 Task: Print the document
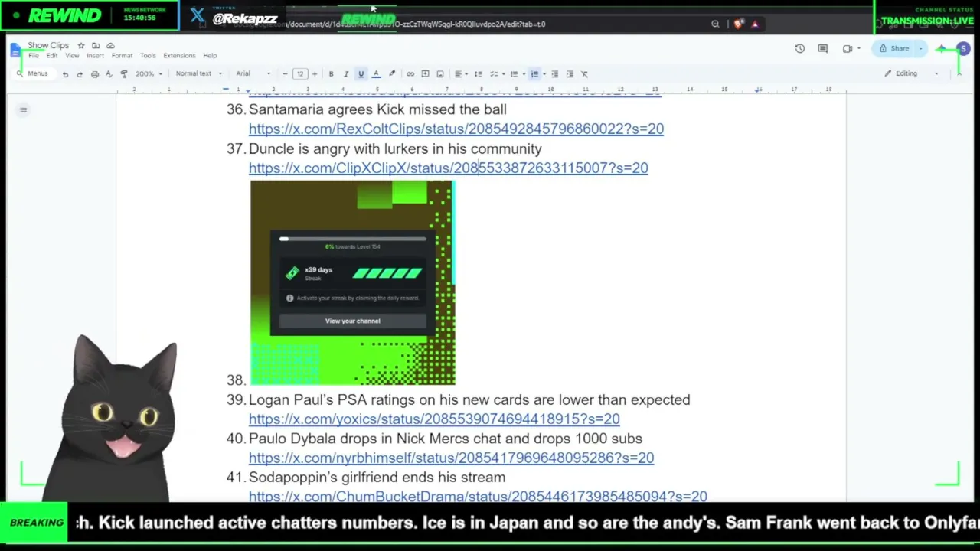pyautogui.click(x=94, y=74)
